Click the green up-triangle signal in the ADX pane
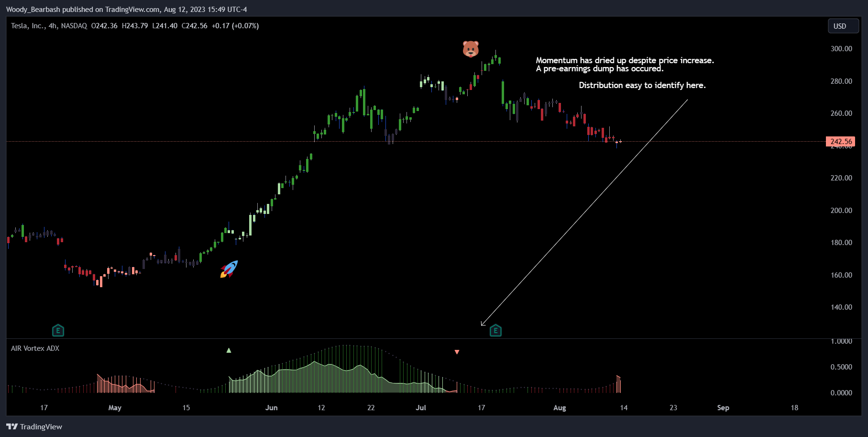The width and height of the screenshot is (868, 437). click(x=229, y=350)
